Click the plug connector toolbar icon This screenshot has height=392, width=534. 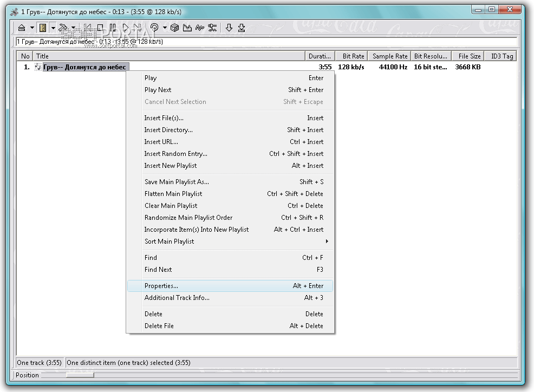point(212,28)
